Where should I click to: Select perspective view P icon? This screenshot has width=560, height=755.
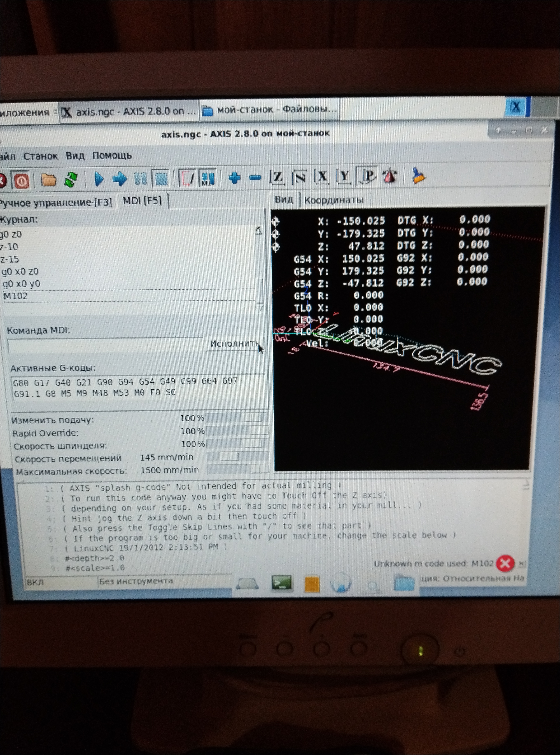tap(368, 176)
